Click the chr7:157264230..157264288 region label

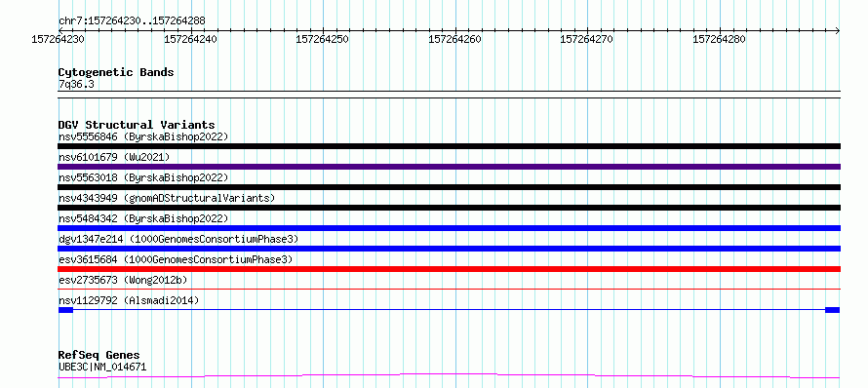132,21
